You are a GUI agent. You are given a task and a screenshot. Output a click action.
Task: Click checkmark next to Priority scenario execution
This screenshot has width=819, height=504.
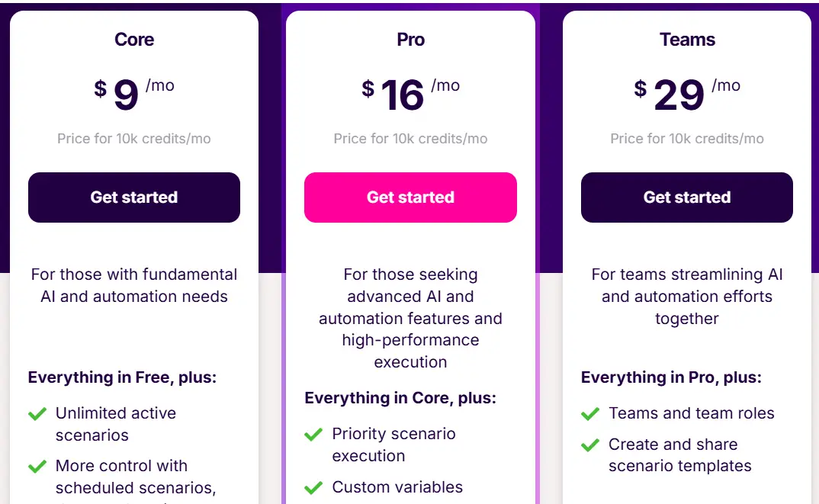pos(313,435)
